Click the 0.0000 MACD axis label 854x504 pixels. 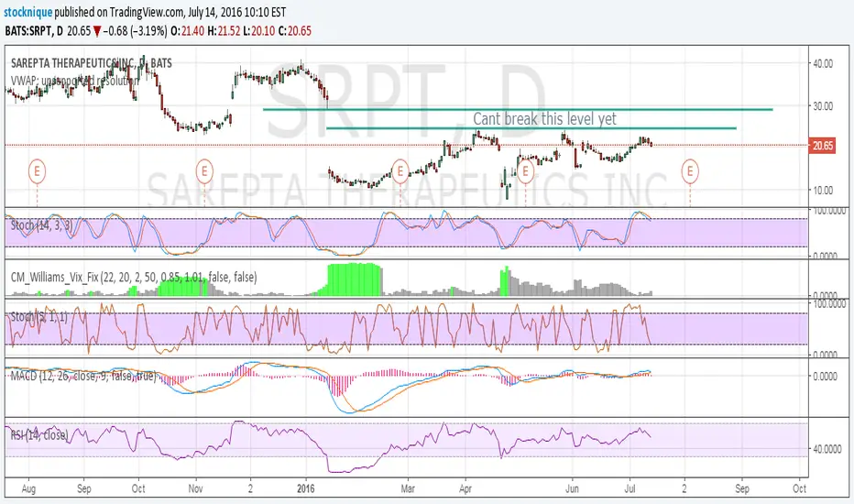[x=827, y=376]
